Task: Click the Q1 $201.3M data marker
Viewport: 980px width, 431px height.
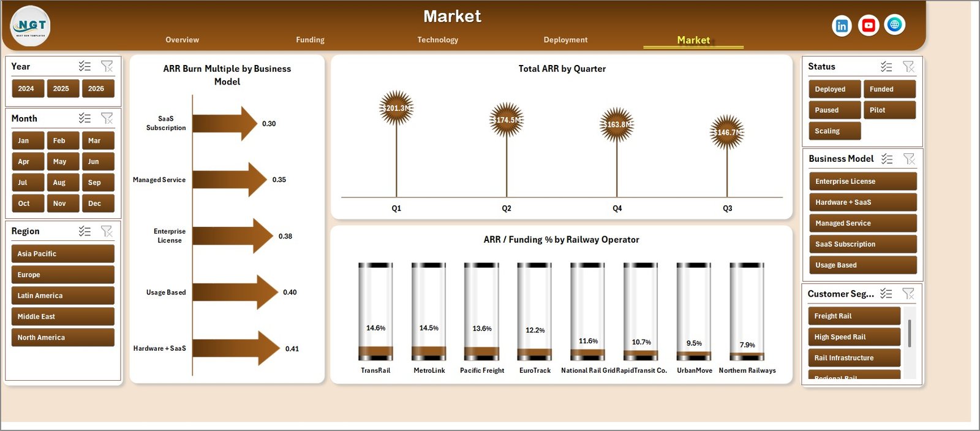Action: pyautogui.click(x=396, y=109)
